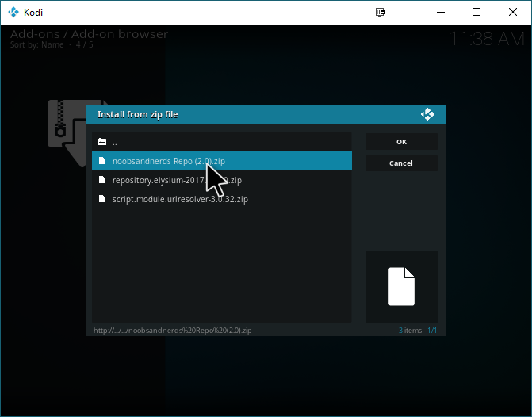Click Kodi logo in dialog header
Screen dimensions: 532x417
pos(427,114)
